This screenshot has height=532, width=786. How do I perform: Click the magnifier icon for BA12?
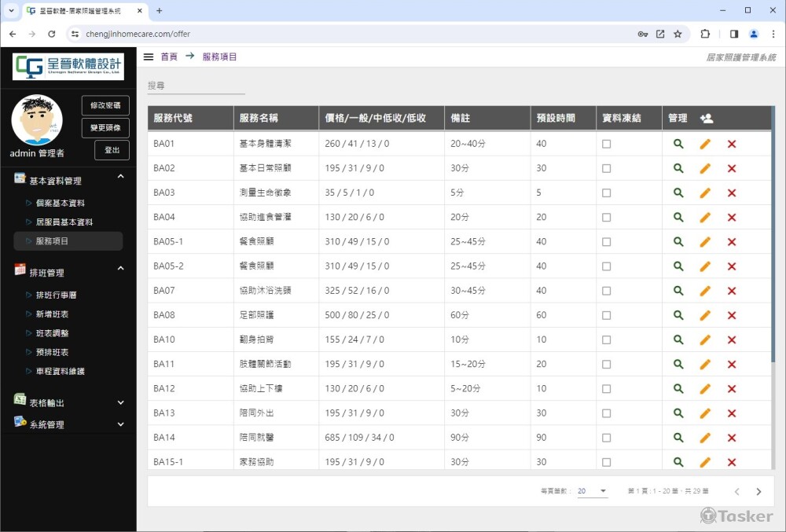[x=678, y=388]
